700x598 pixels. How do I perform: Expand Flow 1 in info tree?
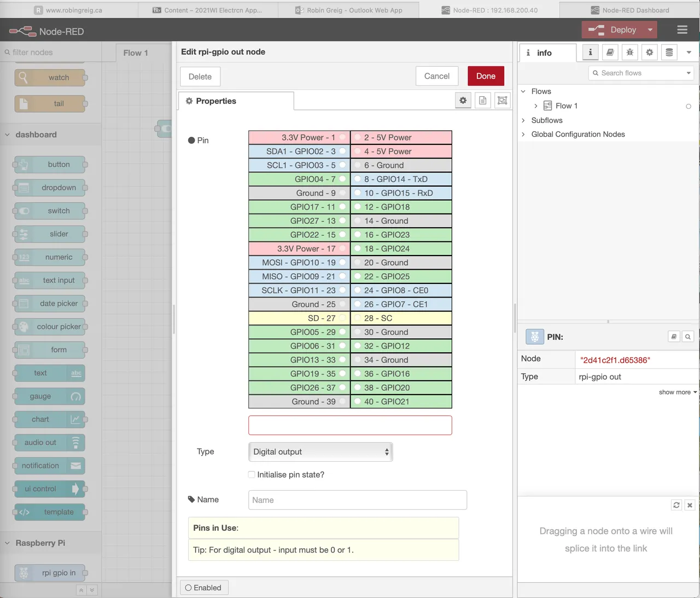[536, 106]
